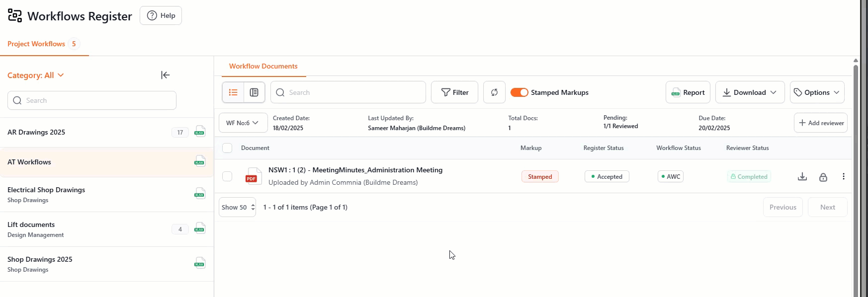Switch to detailed column view
Viewport: 868px width, 297px height.
pos(254,92)
